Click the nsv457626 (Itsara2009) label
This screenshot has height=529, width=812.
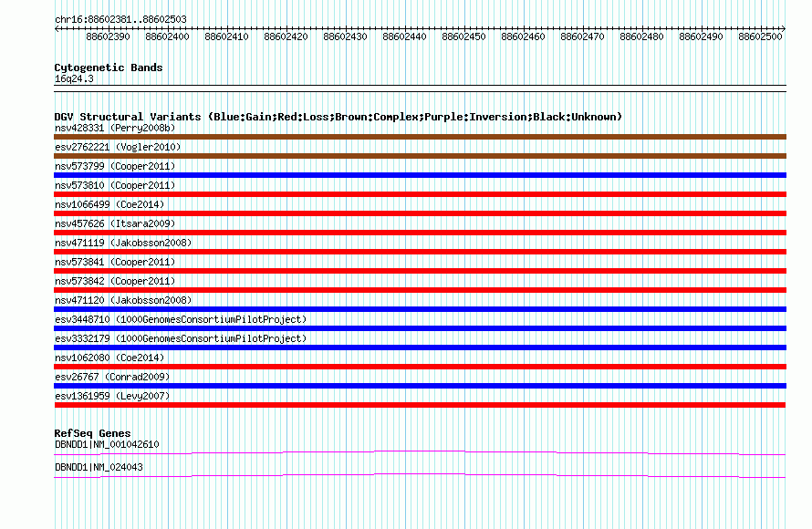tap(115, 223)
